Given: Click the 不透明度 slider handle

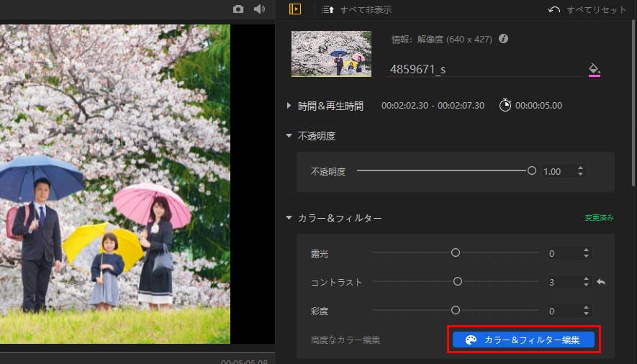Looking at the screenshot, I should coord(531,170).
